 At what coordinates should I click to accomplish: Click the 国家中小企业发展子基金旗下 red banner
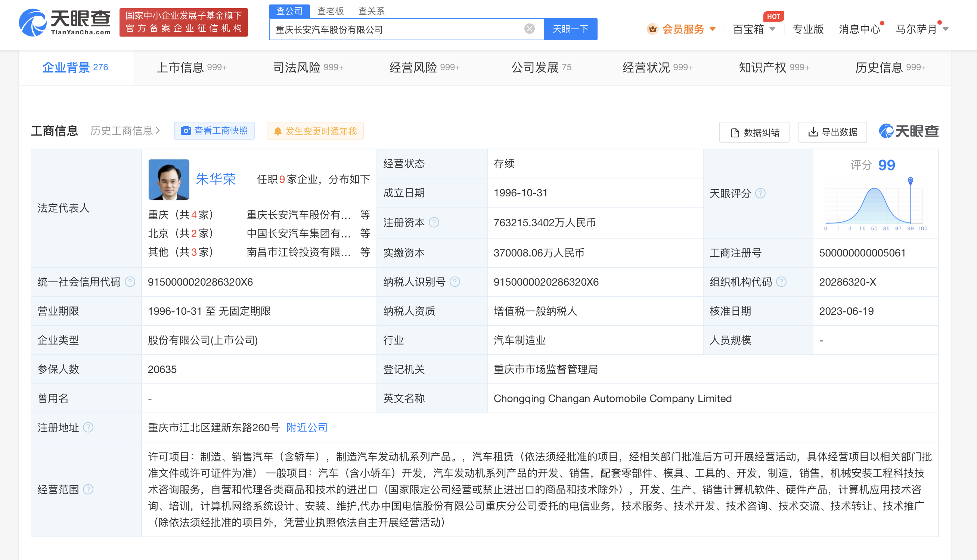coord(183,22)
